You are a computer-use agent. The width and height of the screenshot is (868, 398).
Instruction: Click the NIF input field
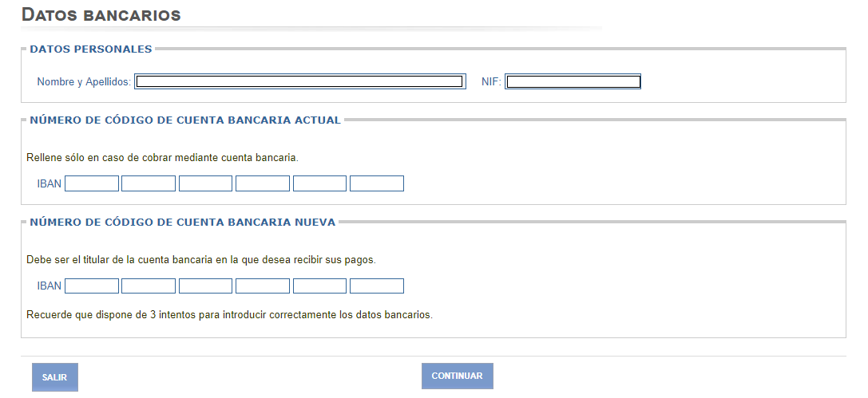coord(573,81)
